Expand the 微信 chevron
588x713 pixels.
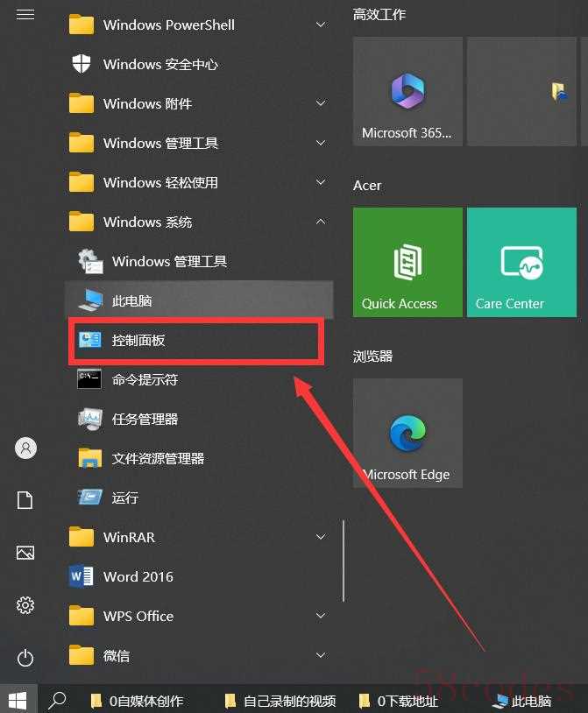(x=321, y=655)
